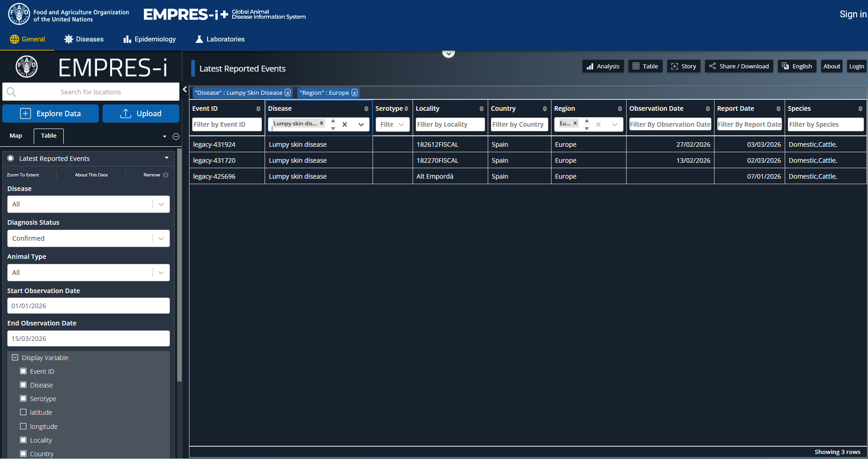Click the Search for locations field
868x459 pixels.
tap(91, 92)
